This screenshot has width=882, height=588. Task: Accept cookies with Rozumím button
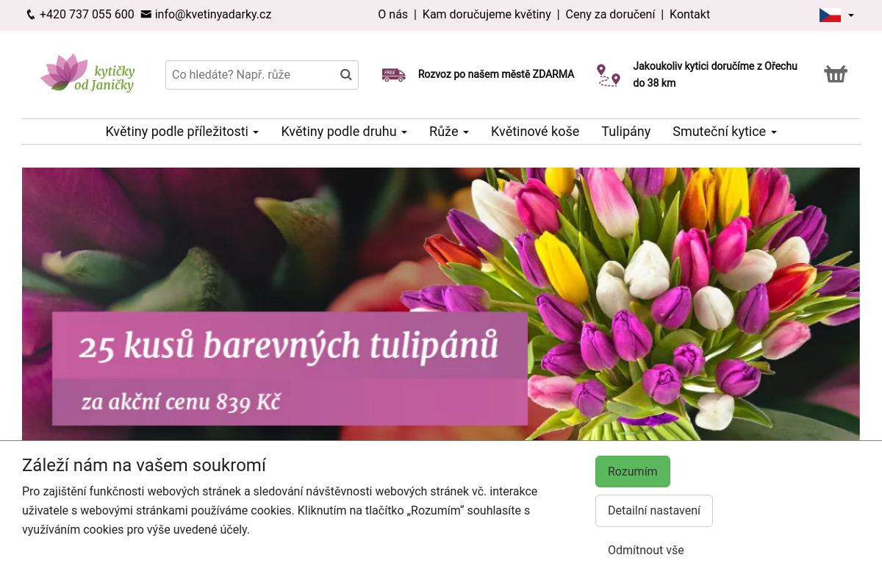[x=632, y=471]
